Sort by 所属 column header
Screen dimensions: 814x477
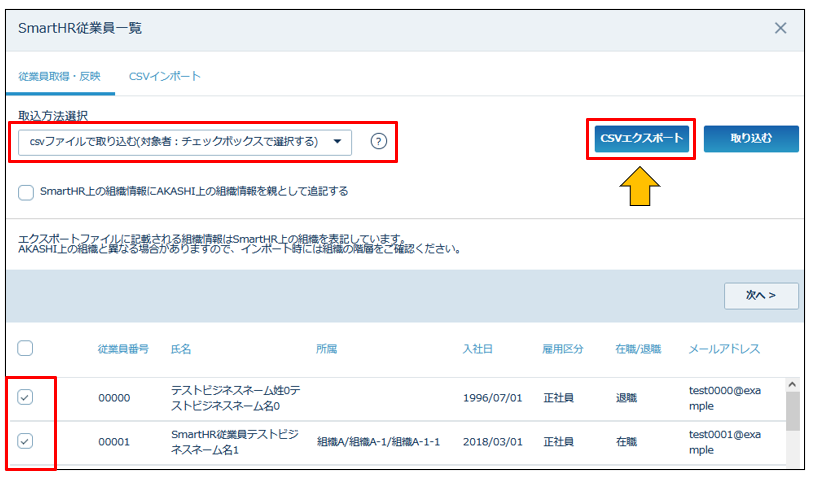click(327, 349)
